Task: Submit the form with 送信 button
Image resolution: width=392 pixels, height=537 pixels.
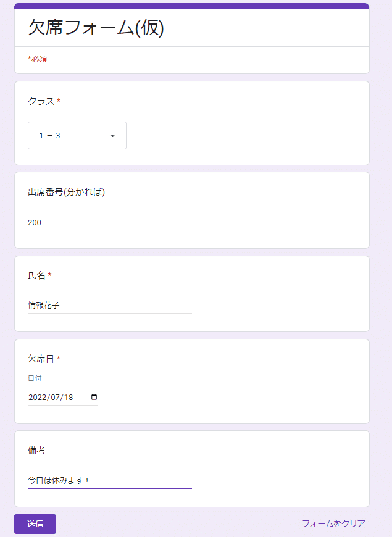Action: 35,523
